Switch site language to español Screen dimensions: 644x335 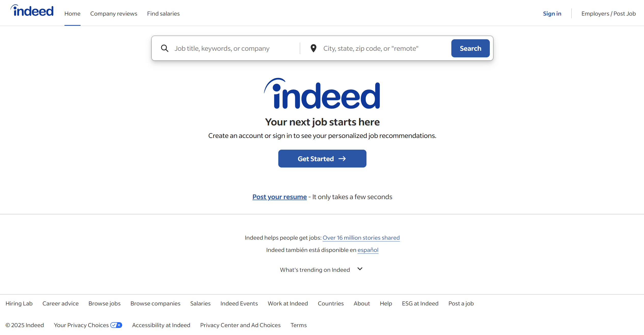click(368, 250)
